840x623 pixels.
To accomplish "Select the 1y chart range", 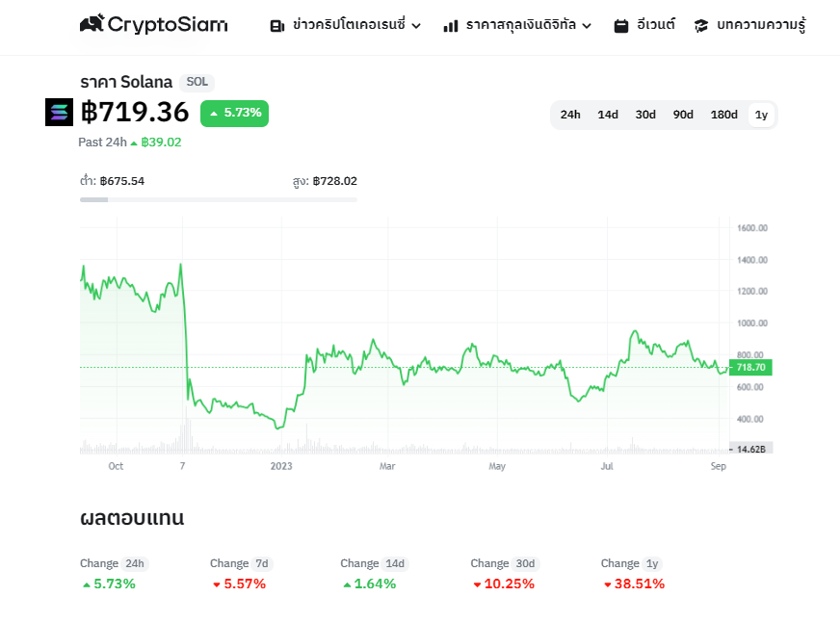I will tap(761, 115).
